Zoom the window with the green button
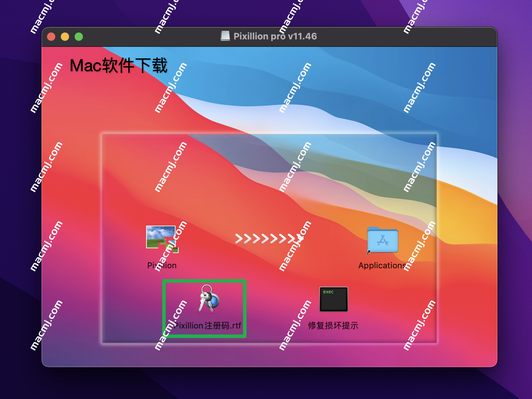This screenshot has height=399, width=532. [79, 37]
